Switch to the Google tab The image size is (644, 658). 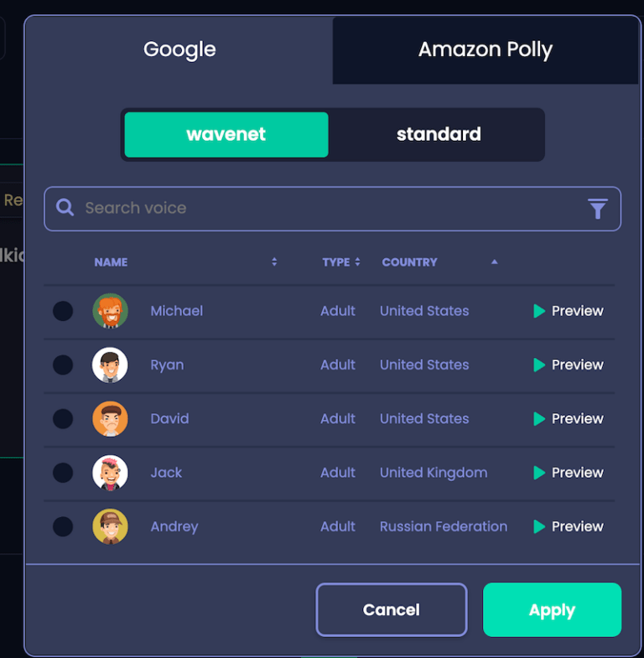(x=179, y=49)
